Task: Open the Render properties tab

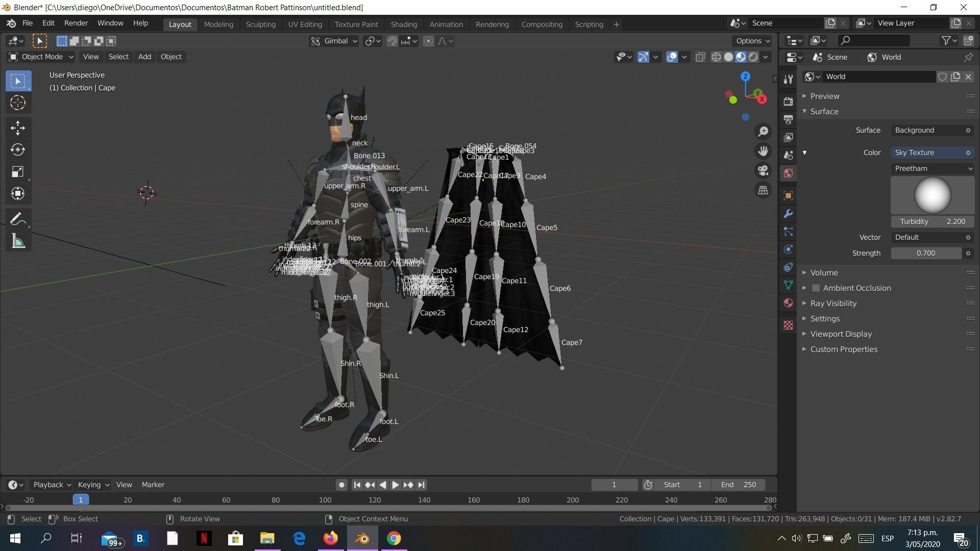Action: (788, 101)
